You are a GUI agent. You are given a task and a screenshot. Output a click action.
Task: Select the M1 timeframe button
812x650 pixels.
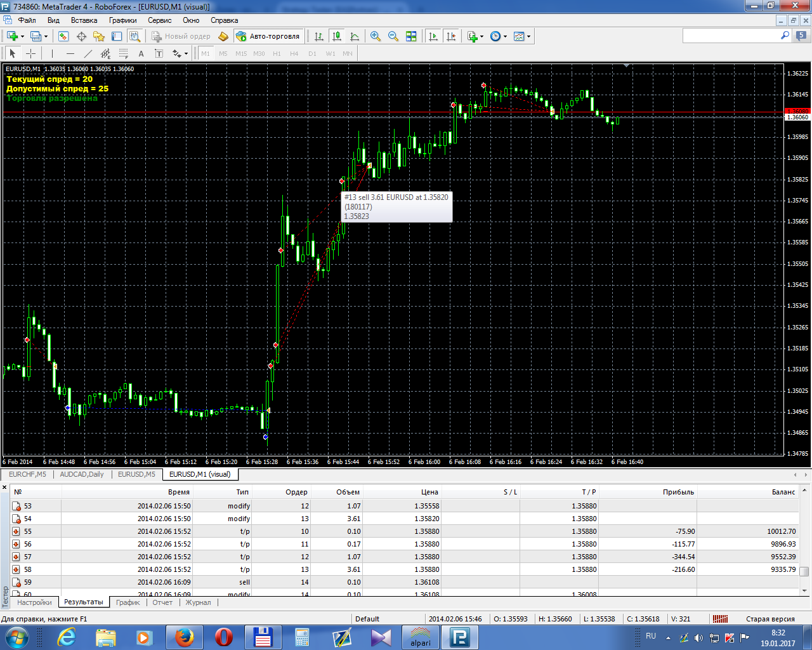click(206, 53)
